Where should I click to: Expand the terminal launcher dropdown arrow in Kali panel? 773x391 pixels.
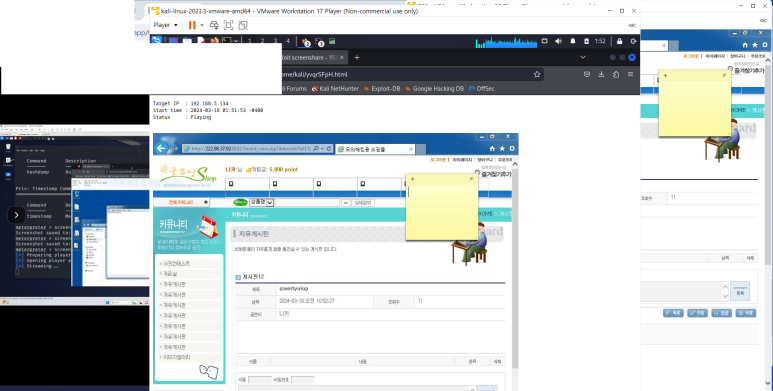coord(236,41)
